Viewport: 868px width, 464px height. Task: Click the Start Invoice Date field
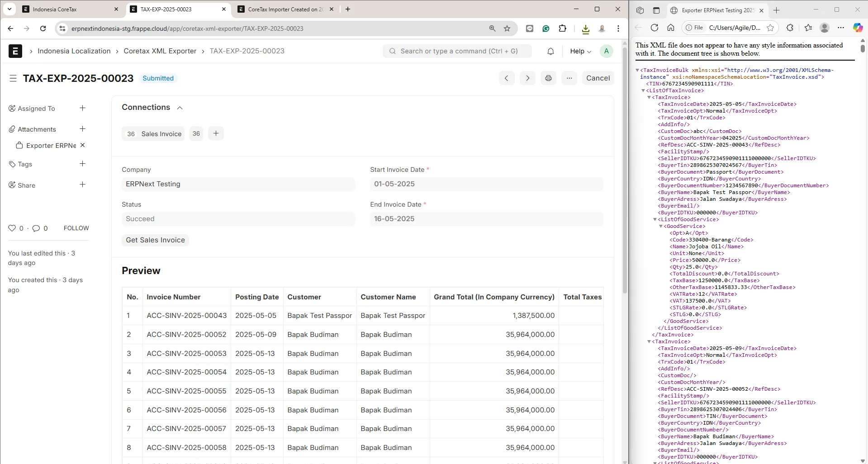(486, 184)
